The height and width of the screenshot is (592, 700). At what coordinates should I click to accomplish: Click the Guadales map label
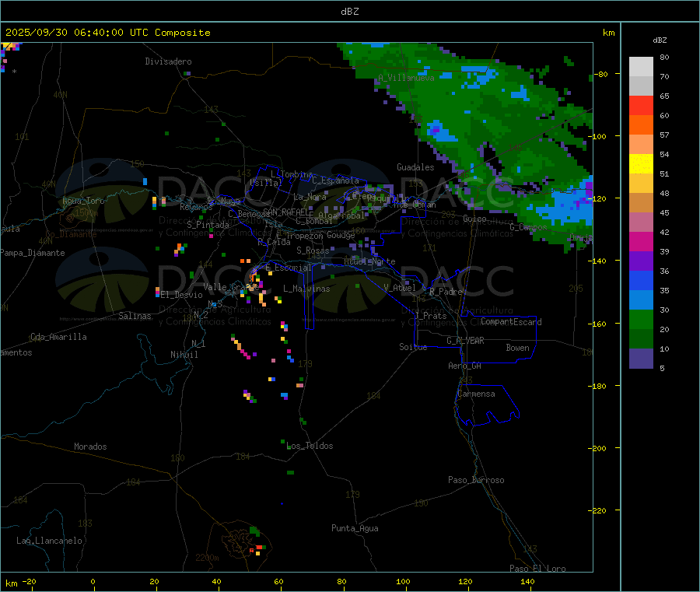pos(415,167)
